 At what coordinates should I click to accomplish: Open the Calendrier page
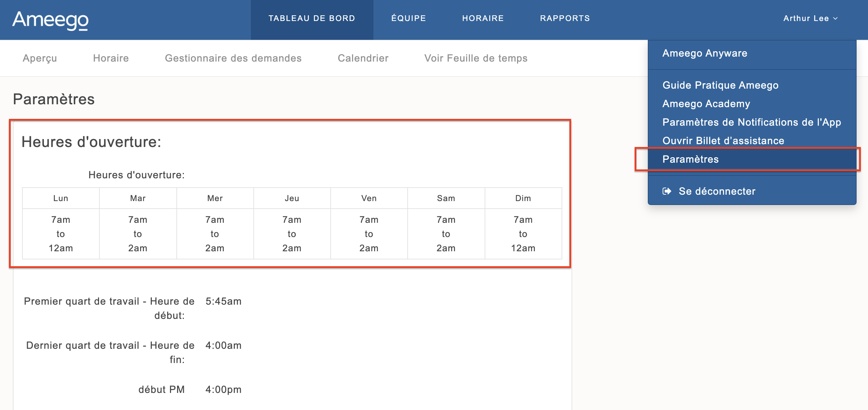(x=363, y=58)
